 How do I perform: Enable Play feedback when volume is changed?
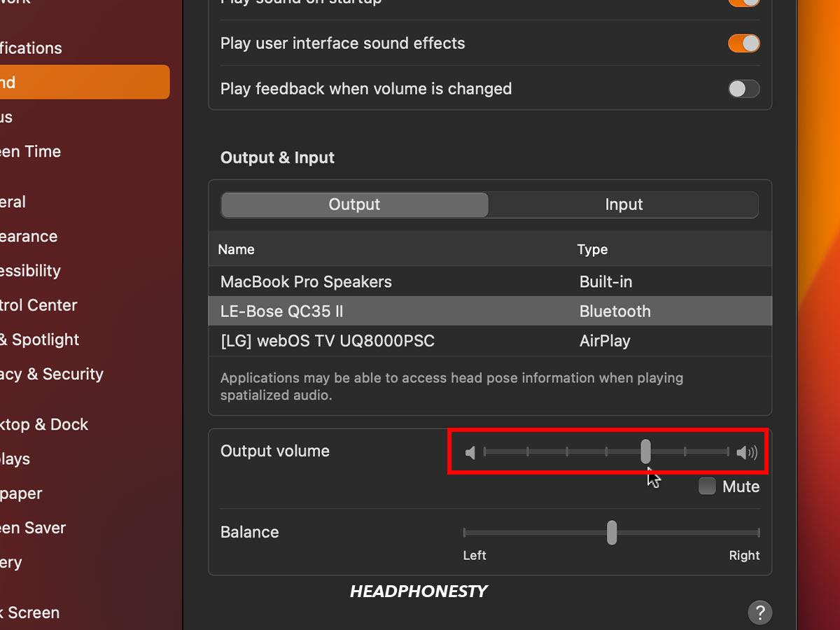[x=743, y=89]
